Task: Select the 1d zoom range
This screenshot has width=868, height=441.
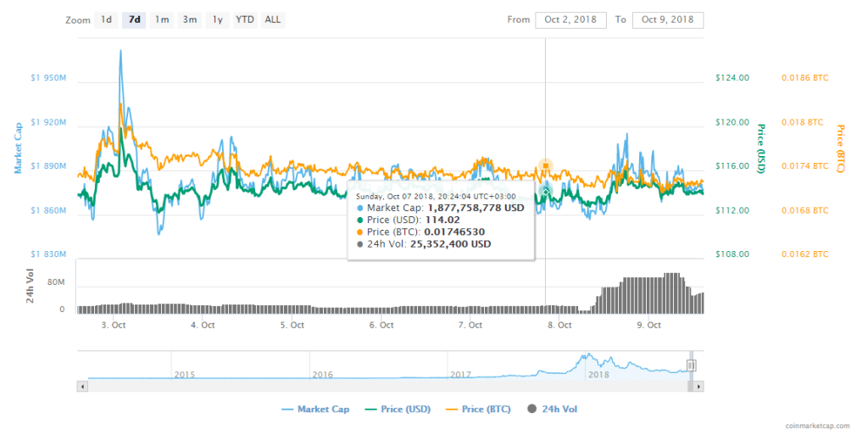Action: (106, 20)
